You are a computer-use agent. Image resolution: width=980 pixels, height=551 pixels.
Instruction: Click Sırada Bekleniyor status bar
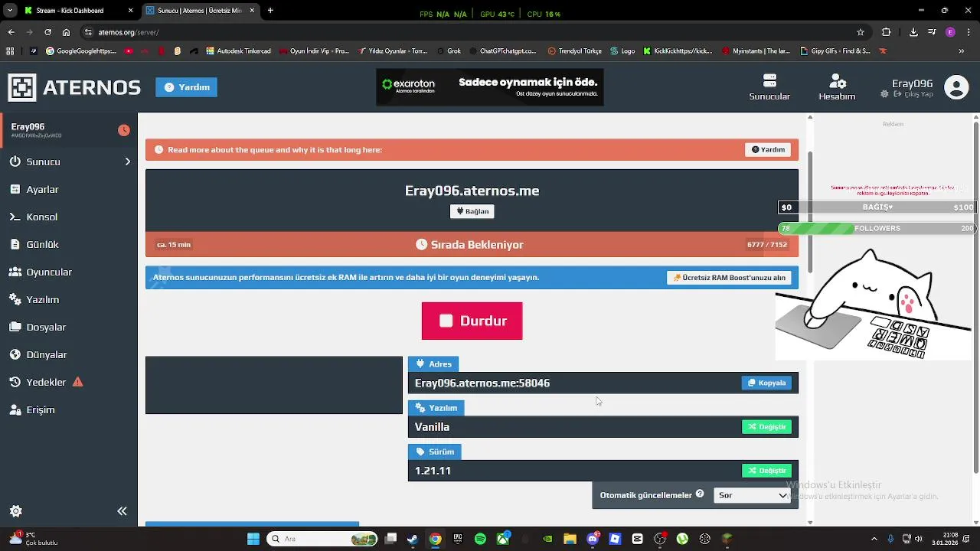pos(472,245)
